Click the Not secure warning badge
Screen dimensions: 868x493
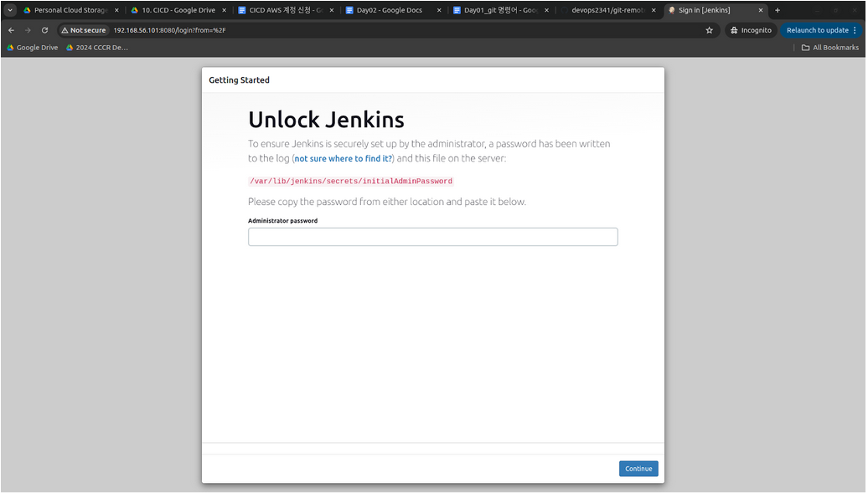(x=84, y=30)
